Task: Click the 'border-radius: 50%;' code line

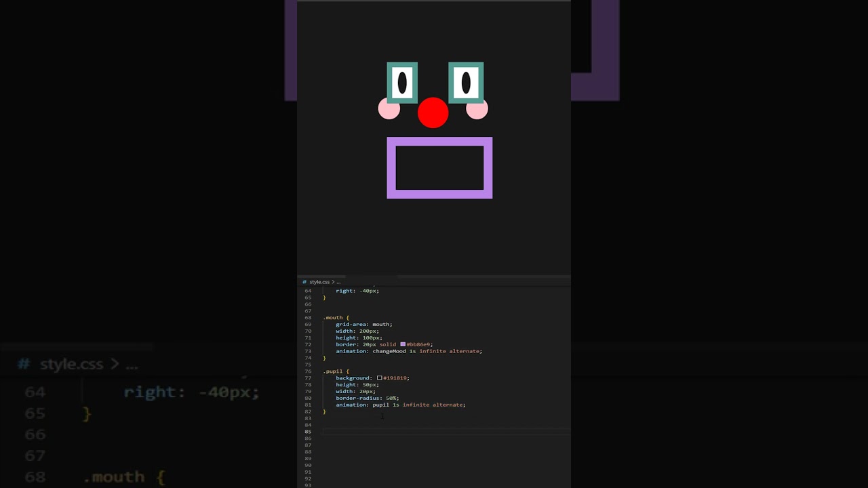Action: pos(367,398)
